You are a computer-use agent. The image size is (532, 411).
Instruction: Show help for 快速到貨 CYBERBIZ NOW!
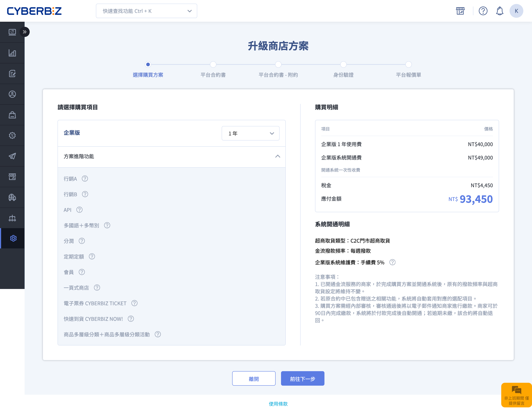tap(131, 319)
